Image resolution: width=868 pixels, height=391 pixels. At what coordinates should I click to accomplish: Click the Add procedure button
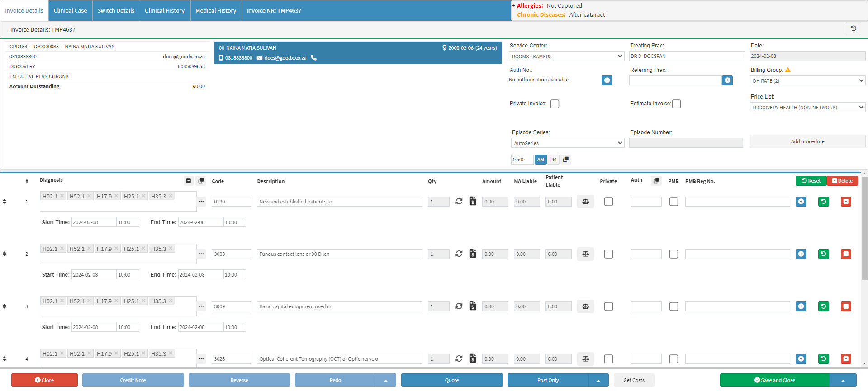coord(807,141)
